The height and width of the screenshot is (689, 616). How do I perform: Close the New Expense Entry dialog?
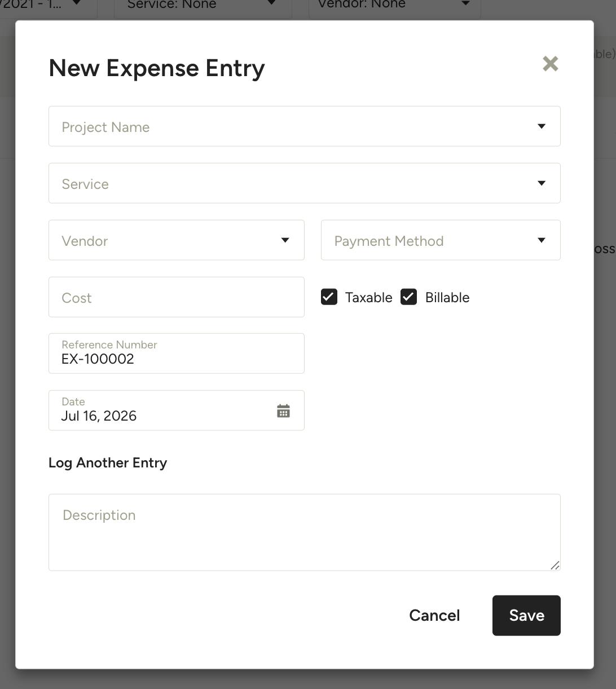coord(550,64)
